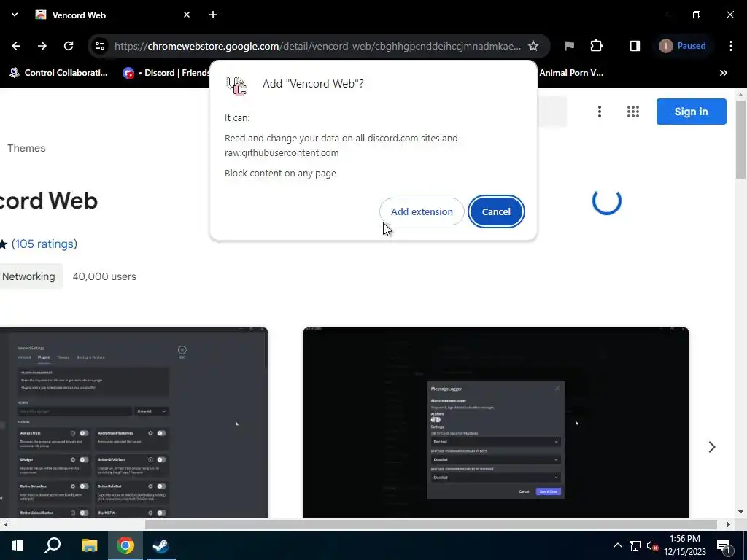Viewport: 747px width, 560px height.
Task: Click the blue Sign in button
Action: coord(691,112)
